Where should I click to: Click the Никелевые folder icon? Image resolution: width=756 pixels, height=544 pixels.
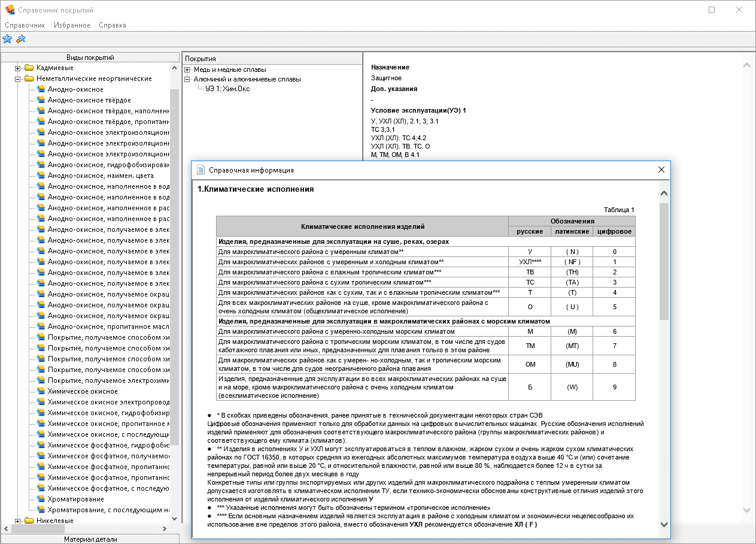pos(29,521)
